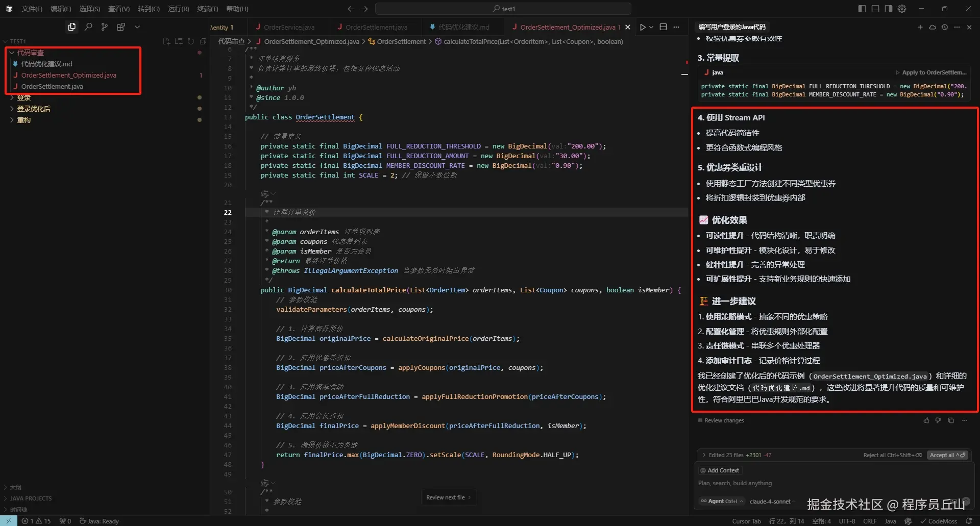Open 代码优化建议.md in the file tree

[46, 64]
